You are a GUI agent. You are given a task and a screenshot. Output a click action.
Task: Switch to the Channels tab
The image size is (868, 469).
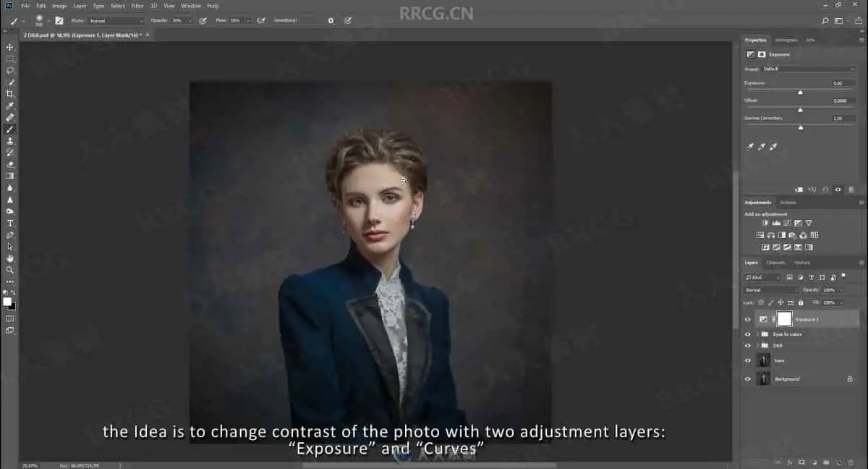click(775, 263)
